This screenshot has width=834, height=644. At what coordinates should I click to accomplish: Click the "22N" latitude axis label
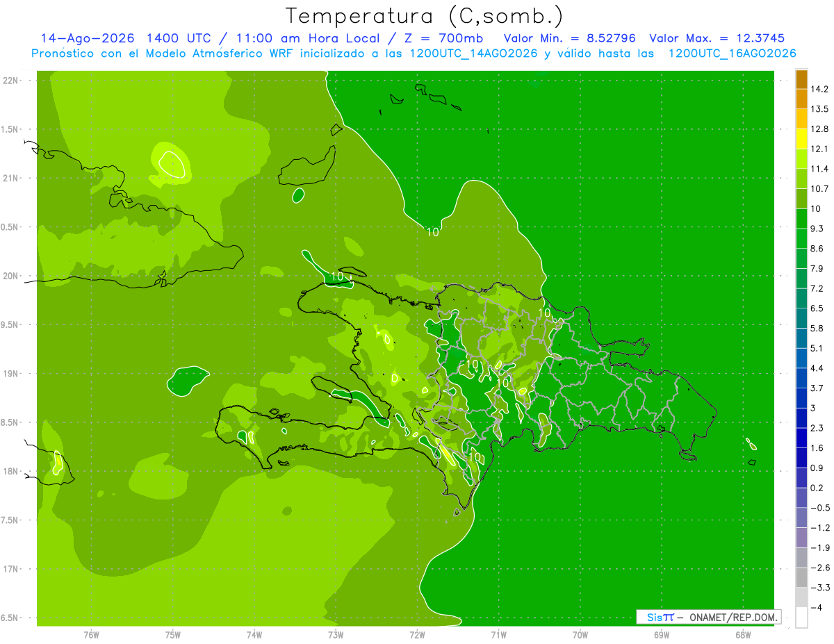pyautogui.click(x=10, y=81)
